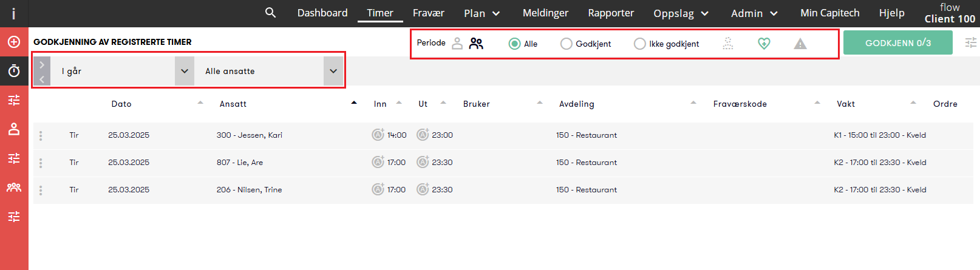Select the Alle radio button
980x270 pixels.
[515, 44]
